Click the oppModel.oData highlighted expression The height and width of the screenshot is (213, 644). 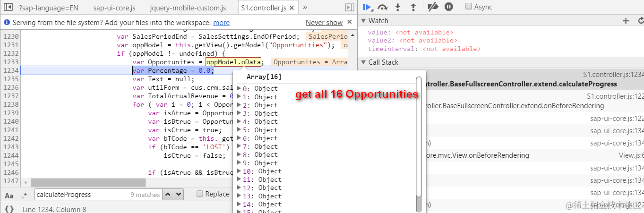click(x=233, y=62)
